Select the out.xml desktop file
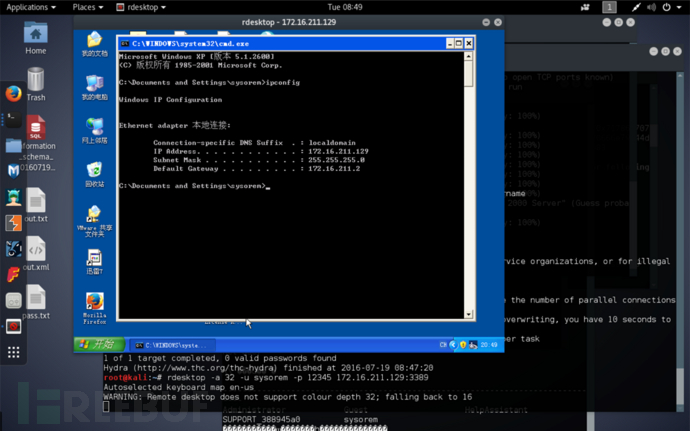 [x=36, y=253]
